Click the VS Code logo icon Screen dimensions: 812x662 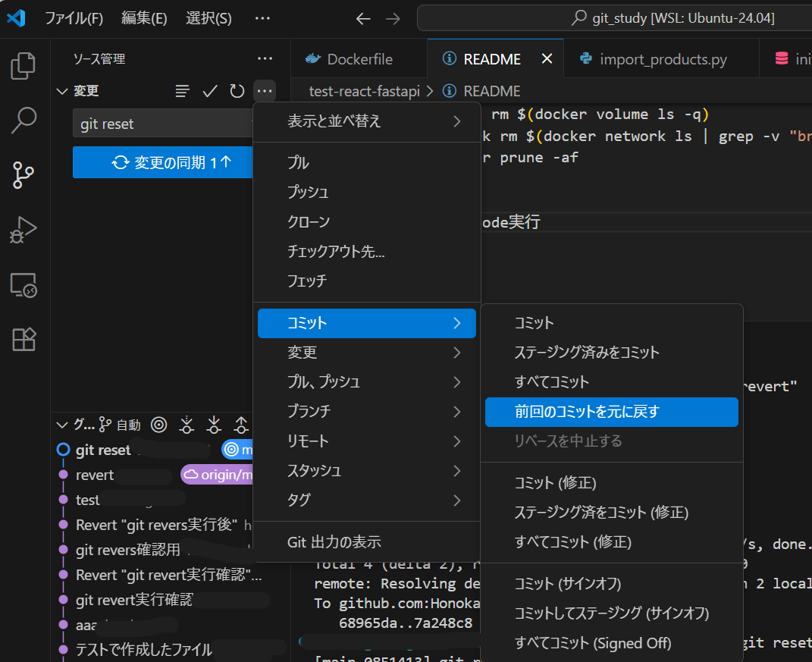tap(16, 18)
